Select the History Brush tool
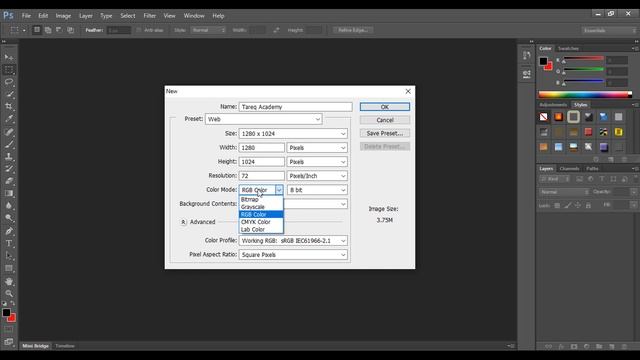Image resolution: width=640 pixels, height=360 pixels. pos(9,169)
